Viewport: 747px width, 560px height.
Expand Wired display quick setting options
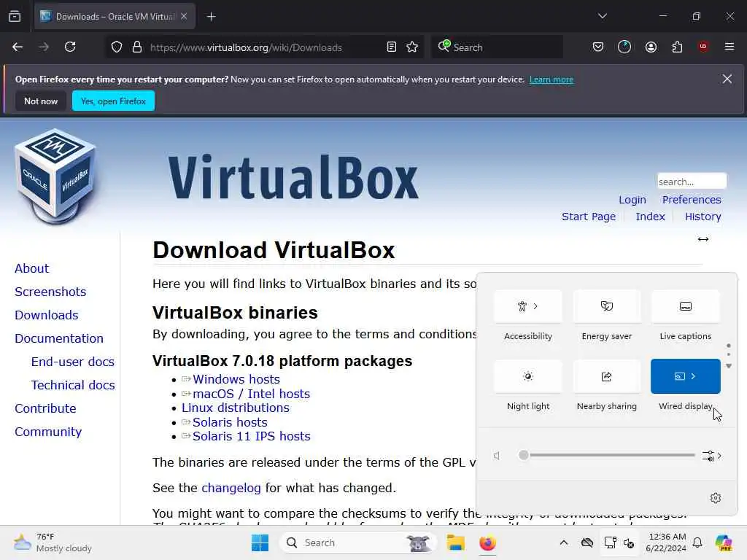pyautogui.click(x=693, y=376)
